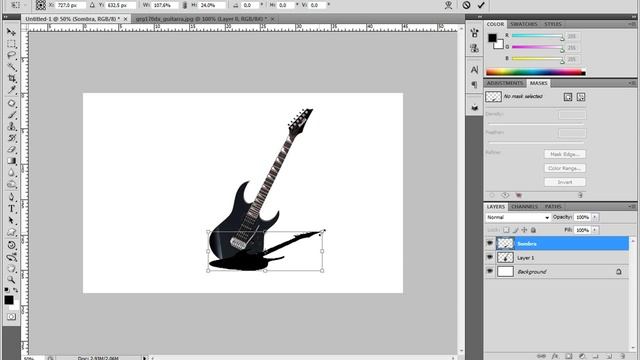
Task: Open the Character panel icon in dock
Action: coord(474,70)
